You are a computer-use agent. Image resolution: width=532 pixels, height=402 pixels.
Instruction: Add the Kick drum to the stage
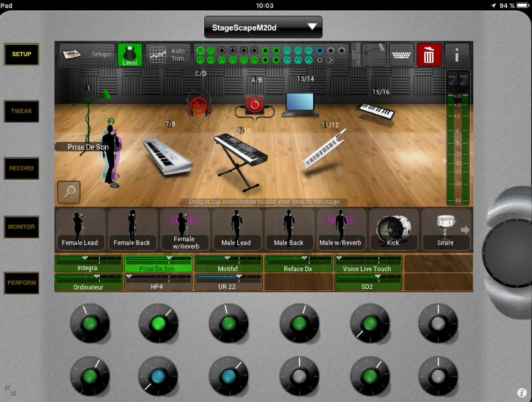pyautogui.click(x=393, y=230)
